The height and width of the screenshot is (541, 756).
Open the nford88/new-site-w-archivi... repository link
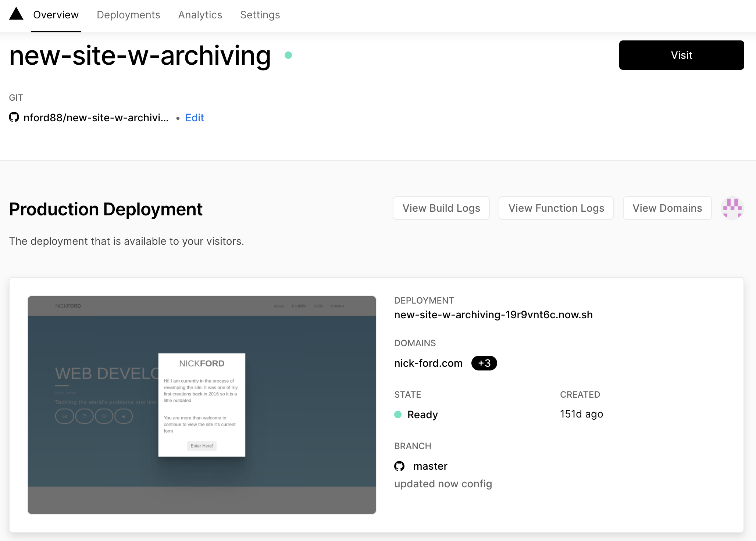pos(96,118)
